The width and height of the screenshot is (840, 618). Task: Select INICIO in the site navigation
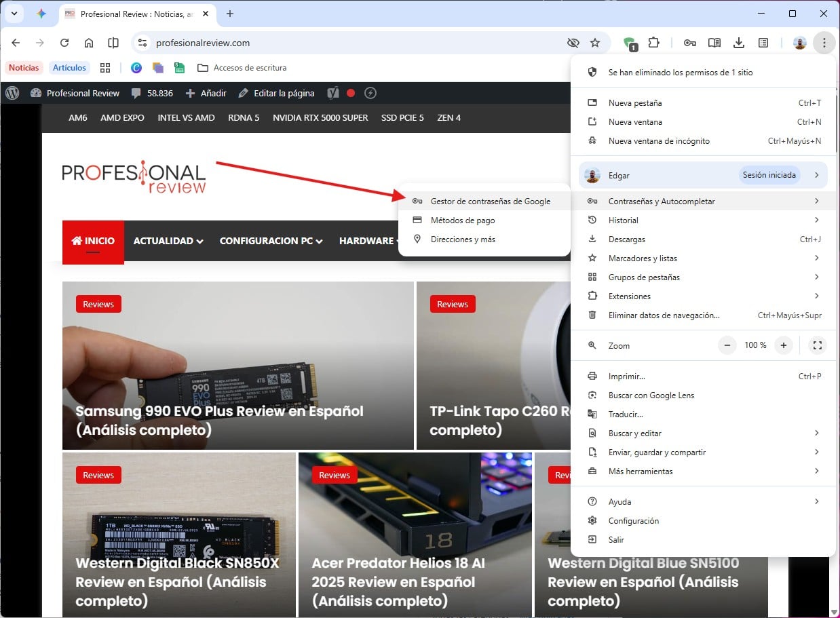(x=93, y=241)
